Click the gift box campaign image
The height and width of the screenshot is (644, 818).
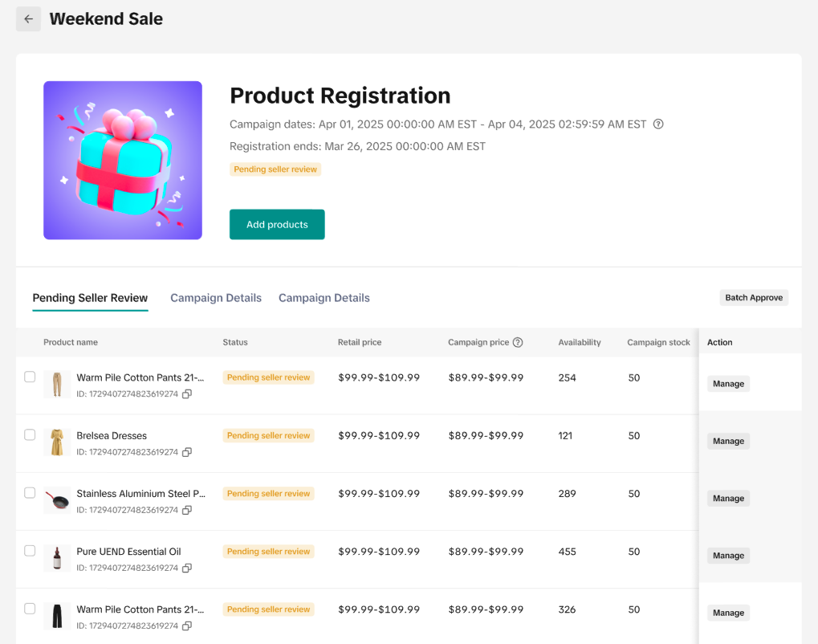pyautogui.click(x=123, y=161)
